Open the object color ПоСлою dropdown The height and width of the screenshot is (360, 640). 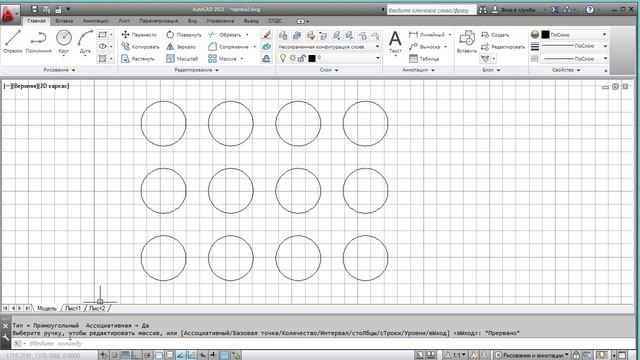pyautogui.click(x=575, y=35)
